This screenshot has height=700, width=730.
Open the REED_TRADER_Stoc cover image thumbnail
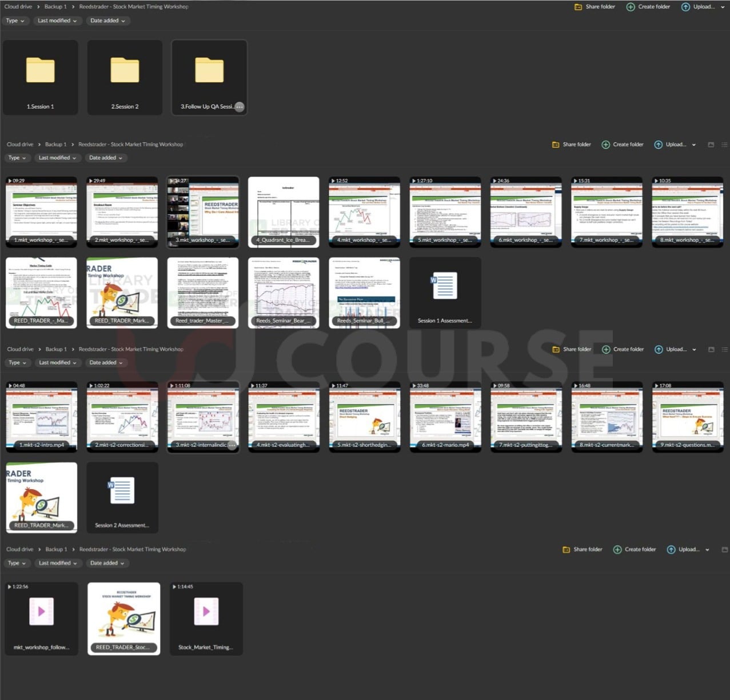(124, 617)
